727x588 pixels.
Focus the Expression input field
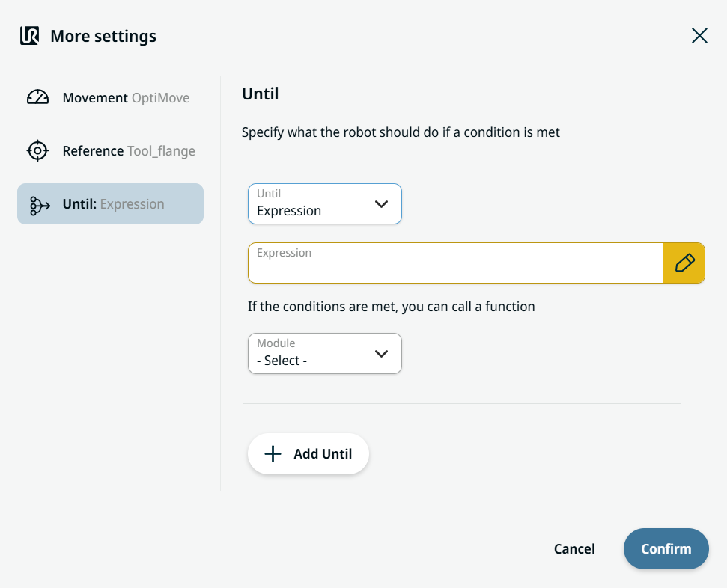456,263
